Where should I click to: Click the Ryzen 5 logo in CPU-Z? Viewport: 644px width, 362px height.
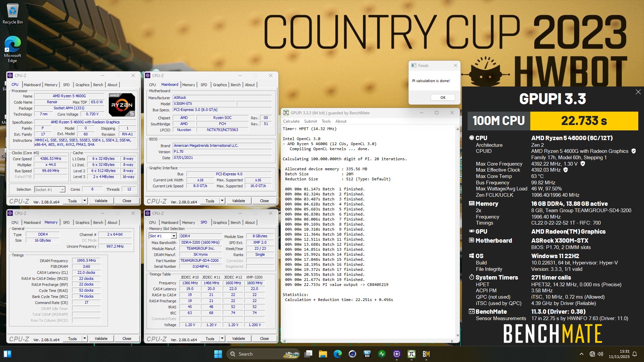click(122, 105)
